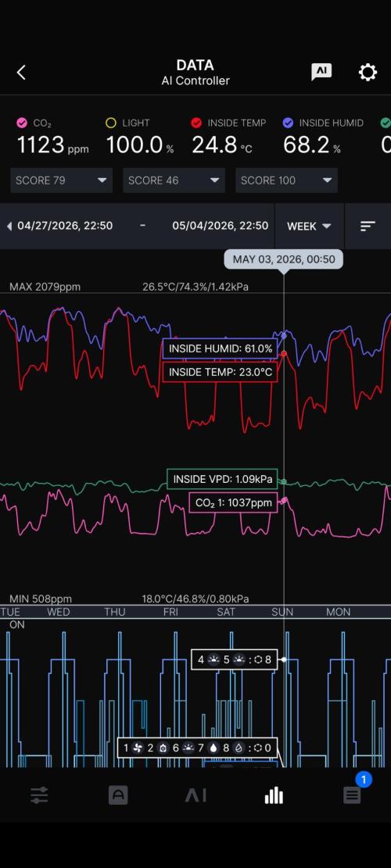
Task: Tap the MIN 508ppm label
Action: tap(41, 599)
